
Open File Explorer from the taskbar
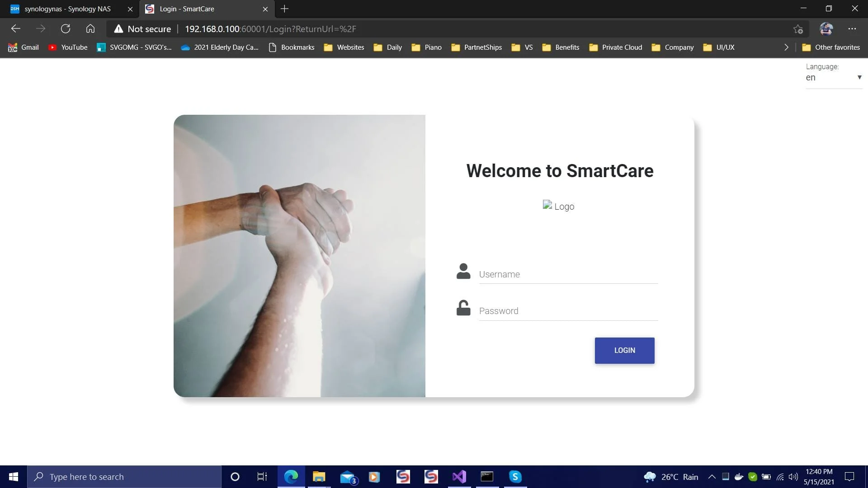[x=319, y=477]
